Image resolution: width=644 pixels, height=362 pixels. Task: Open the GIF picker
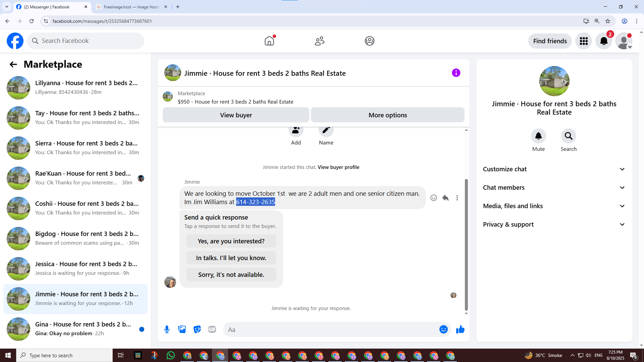[x=212, y=329]
